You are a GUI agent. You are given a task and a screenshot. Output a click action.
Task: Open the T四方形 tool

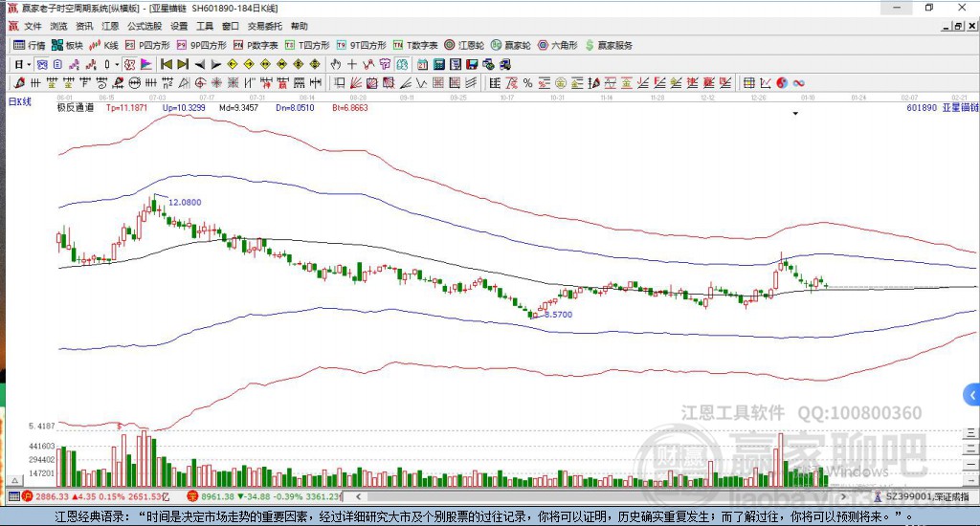(x=307, y=45)
